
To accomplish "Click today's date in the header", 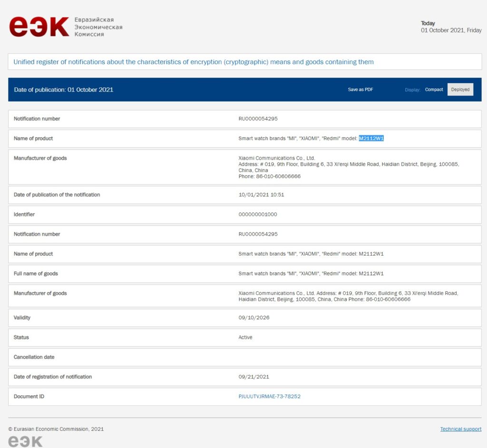I will pos(451,30).
